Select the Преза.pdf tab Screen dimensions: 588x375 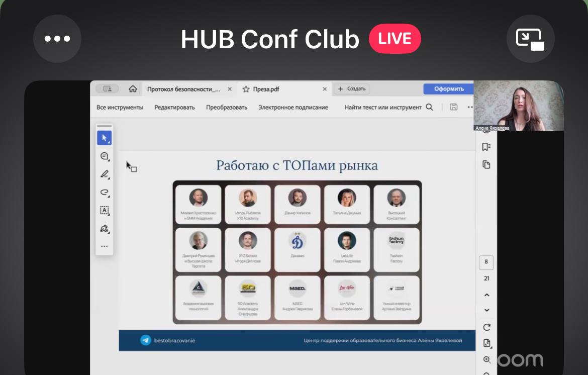click(266, 89)
